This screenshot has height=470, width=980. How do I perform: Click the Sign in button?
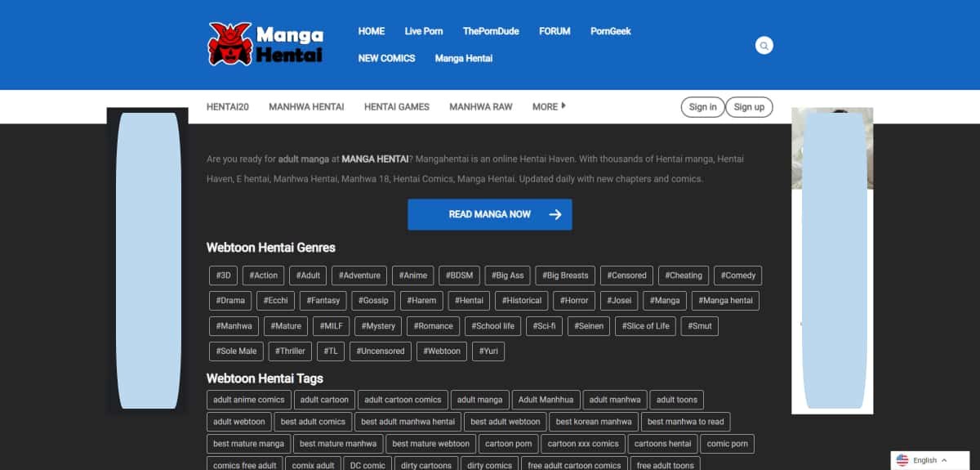tap(702, 107)
